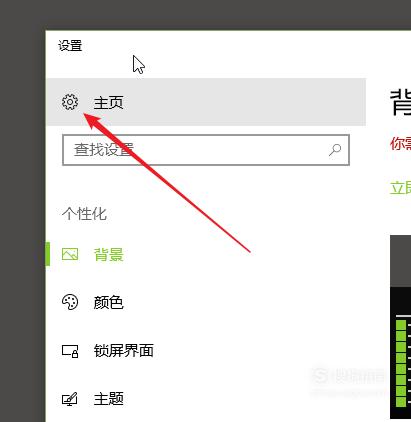Screen dimensions: 411x422
Task: Click the desktop background preview thumbnail
Action: [x=400, y=327]
